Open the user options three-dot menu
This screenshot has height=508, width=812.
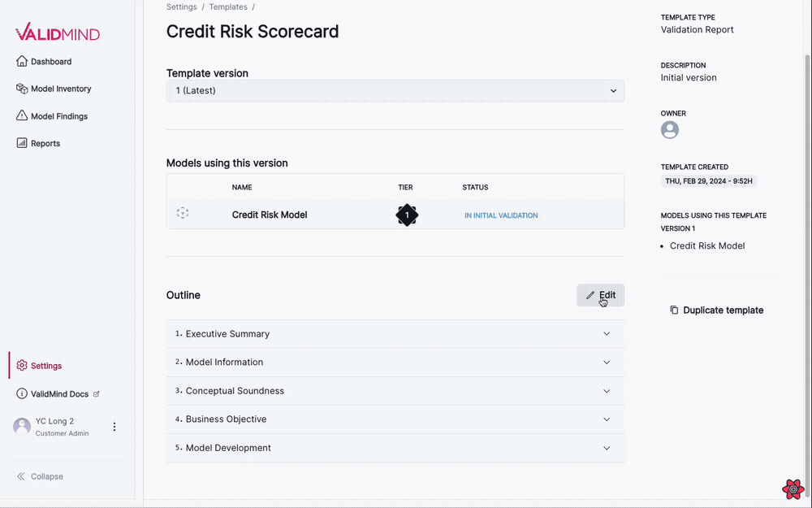coord(114,427)
